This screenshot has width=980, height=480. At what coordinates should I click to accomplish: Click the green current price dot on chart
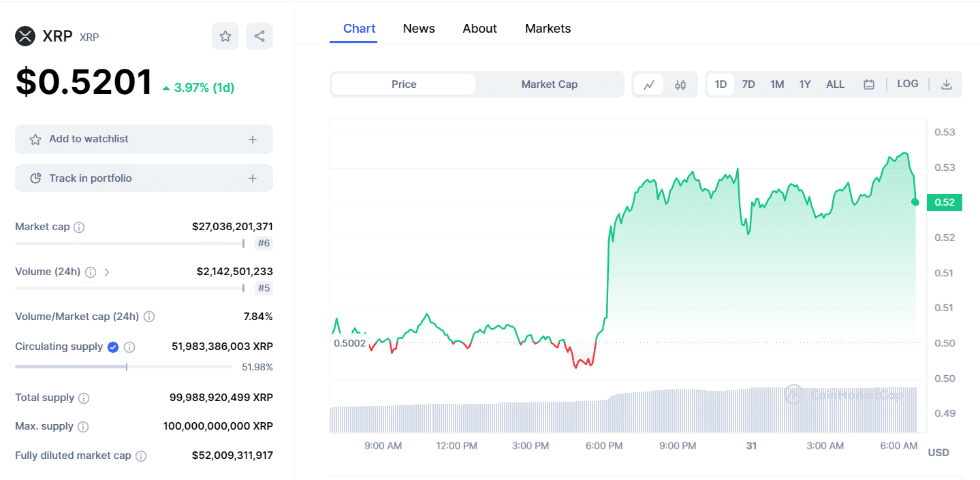tap(915, 202)
